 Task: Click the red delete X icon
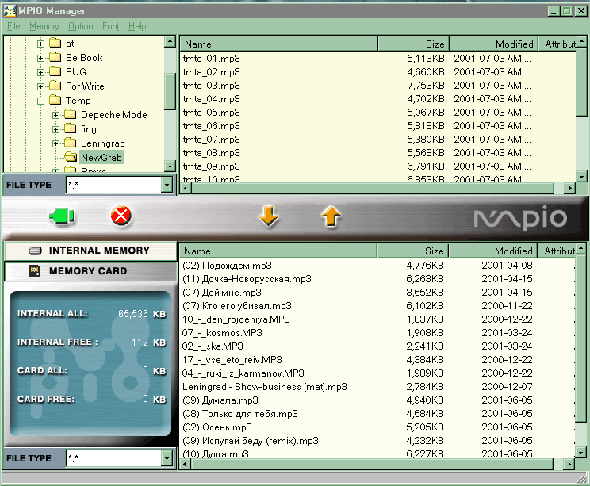[x=121, y=216]
